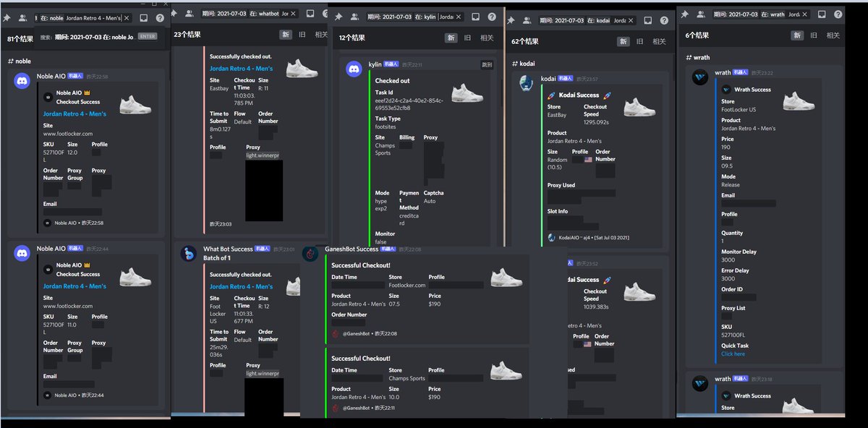This screenshot has width=868, height=428.
Task: Select 旧 sort tab in wrath results
Action: [x=814, y=35]
